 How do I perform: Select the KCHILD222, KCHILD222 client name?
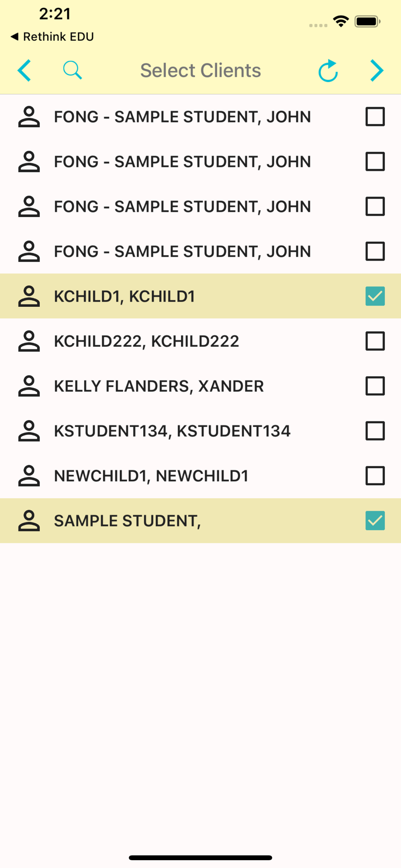coord(146,341)
